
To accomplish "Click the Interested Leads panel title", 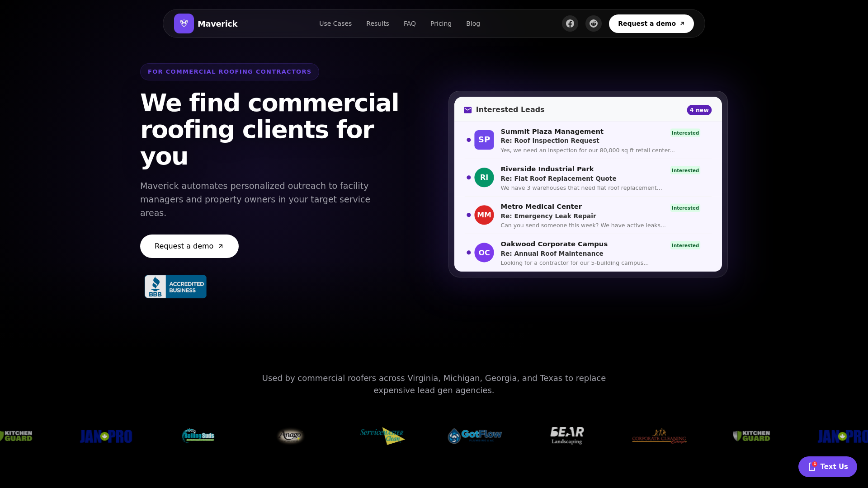I will (510, 110).
